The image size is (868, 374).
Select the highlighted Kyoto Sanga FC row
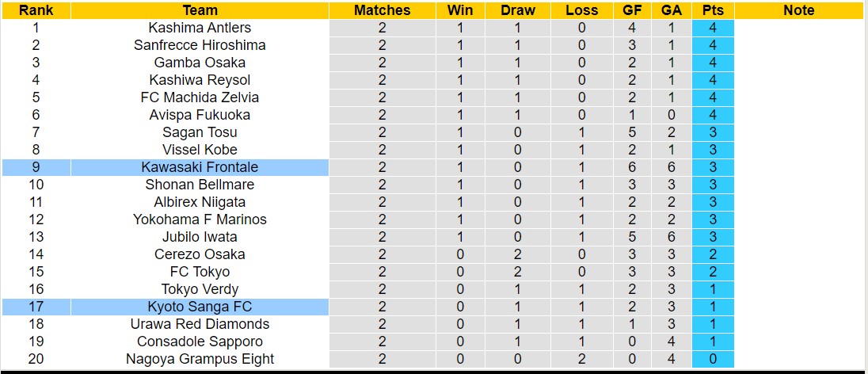click(x=200, y=307)
